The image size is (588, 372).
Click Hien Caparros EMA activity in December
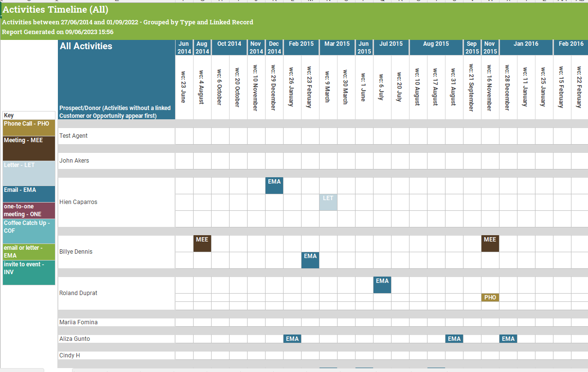pyautogui.click(x=274, y=186)
